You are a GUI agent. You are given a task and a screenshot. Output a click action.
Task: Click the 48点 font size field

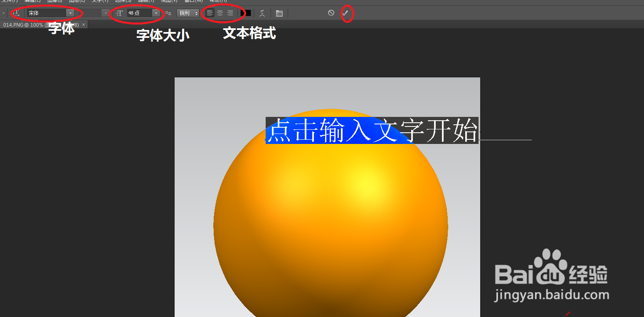(x=140, y=13)
